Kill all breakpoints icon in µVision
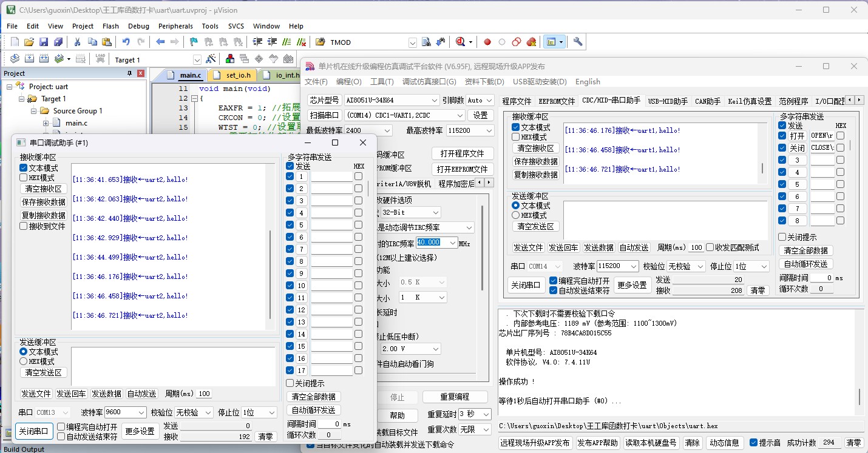868x453 pixels. pos(531,42)
